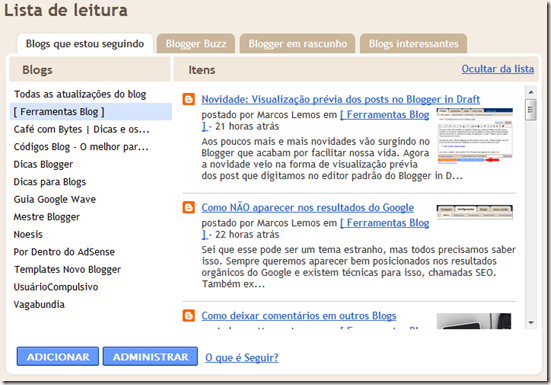Open the tabs thumbnail of 'Como NÃO aparecer' post
The image size is (551, 385).
click(x=474, y=212)
